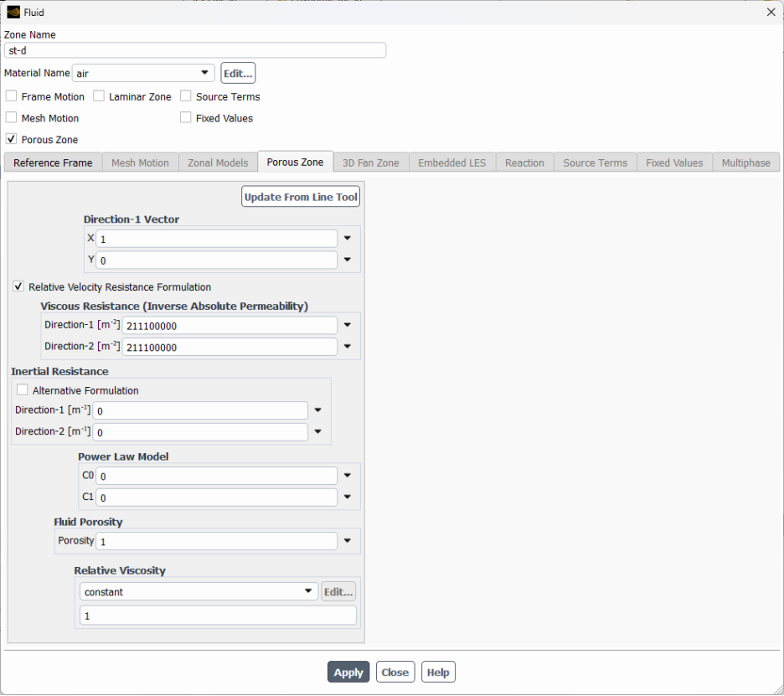Switch to the Embedded LES tab
This screenshot has height=696, width=784.
[452, 163]
